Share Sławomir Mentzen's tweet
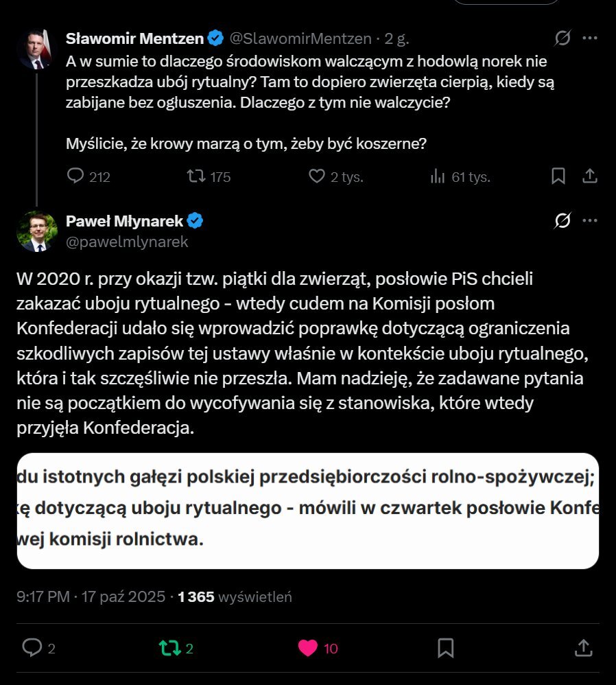This screenshot has height=685, width=616. click(589, 176)
